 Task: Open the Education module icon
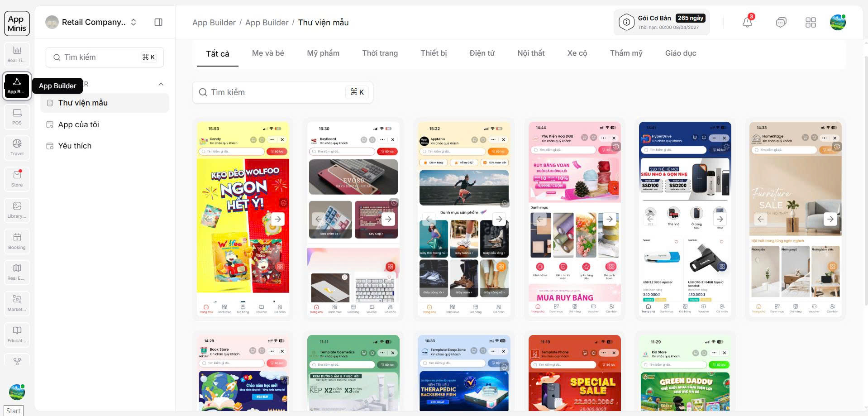17,335
